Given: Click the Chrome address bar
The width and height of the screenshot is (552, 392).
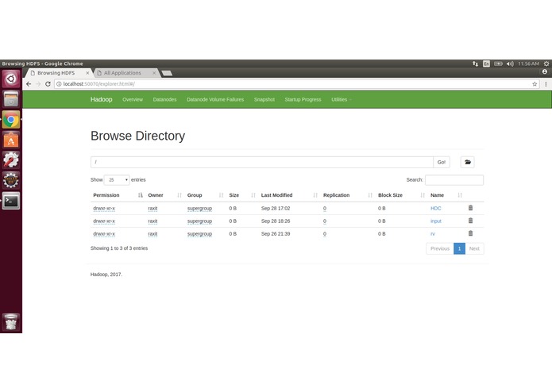Looking at the screenshot, I should click(x=297, y=84).
